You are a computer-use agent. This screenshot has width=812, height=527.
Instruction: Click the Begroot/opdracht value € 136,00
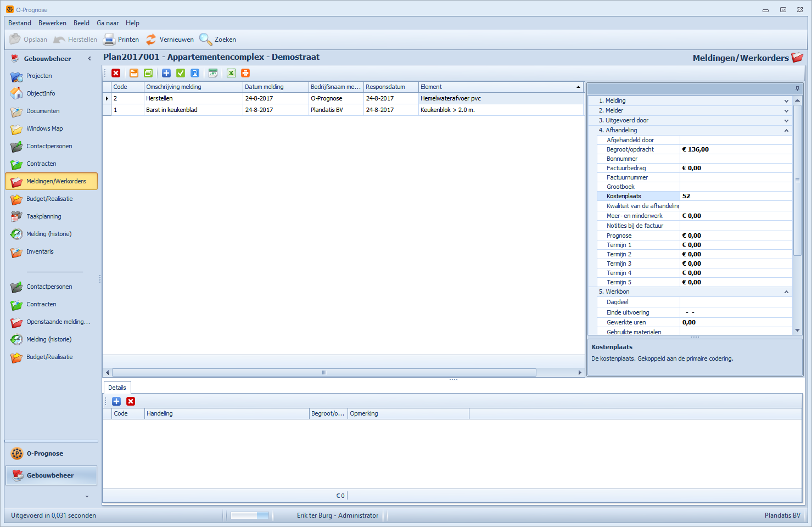click(x=736, y=149)
